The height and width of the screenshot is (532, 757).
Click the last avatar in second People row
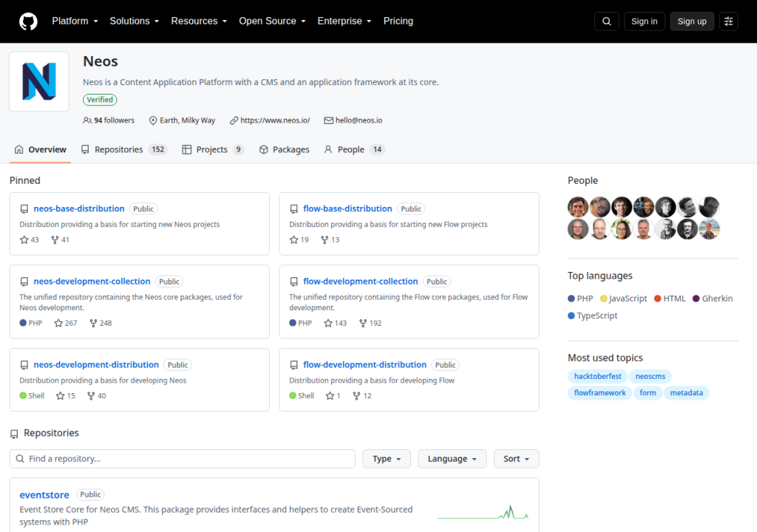pos(709,229)
